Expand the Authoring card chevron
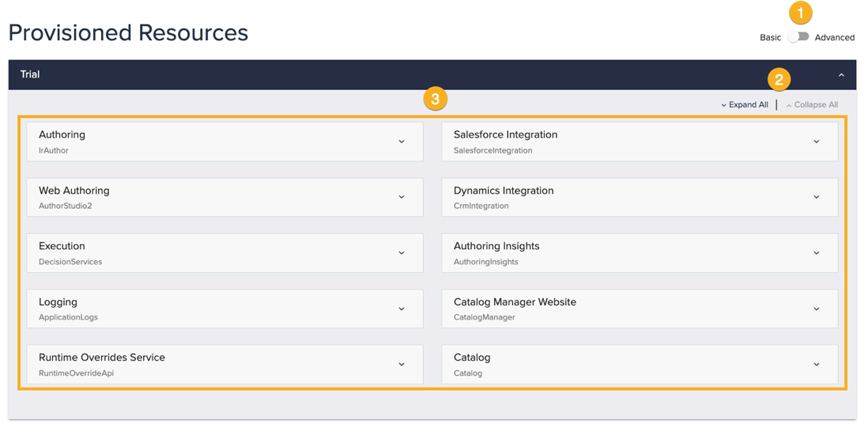This screenshot has height=435, width=868. tap(402, 142)
